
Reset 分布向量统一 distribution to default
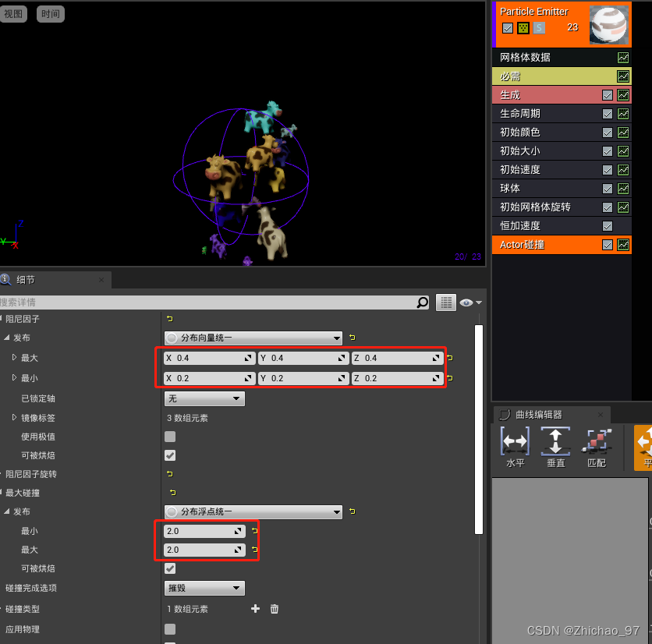click(x=353, y=338)
